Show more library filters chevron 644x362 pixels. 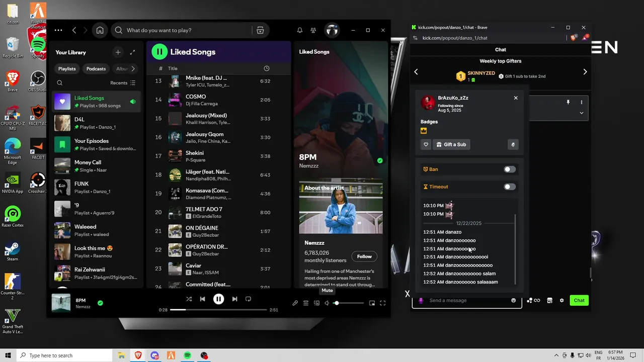[133, 69]
